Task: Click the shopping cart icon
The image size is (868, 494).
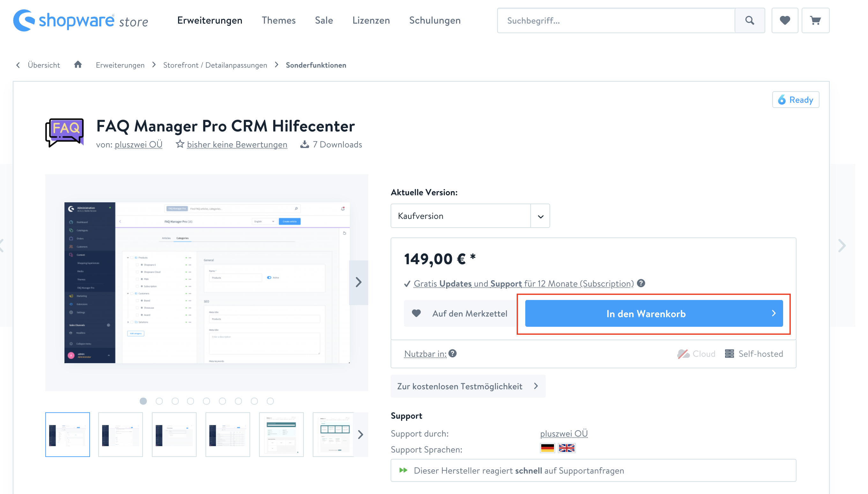Action: tap(816, 21)
